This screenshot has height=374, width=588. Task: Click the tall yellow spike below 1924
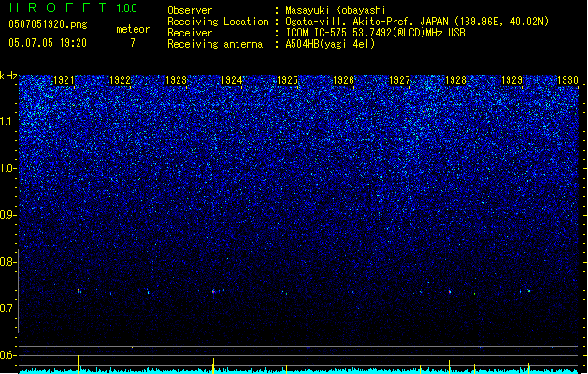pos(213,366)
